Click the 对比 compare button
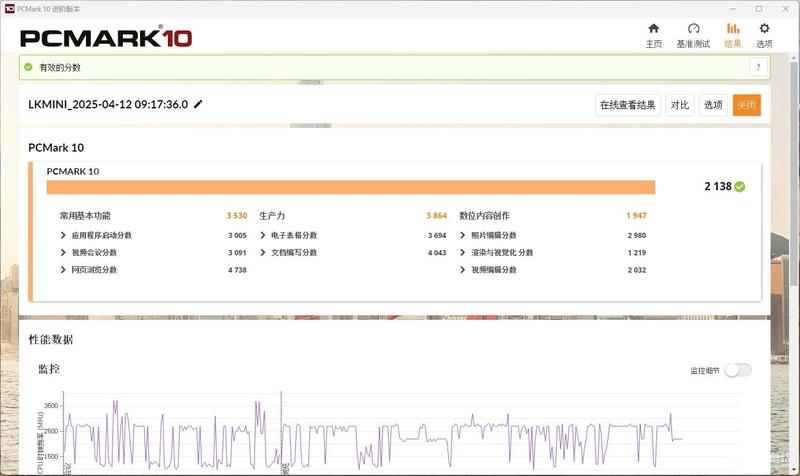This screenshot has height=476, width=800. point(680,105)
